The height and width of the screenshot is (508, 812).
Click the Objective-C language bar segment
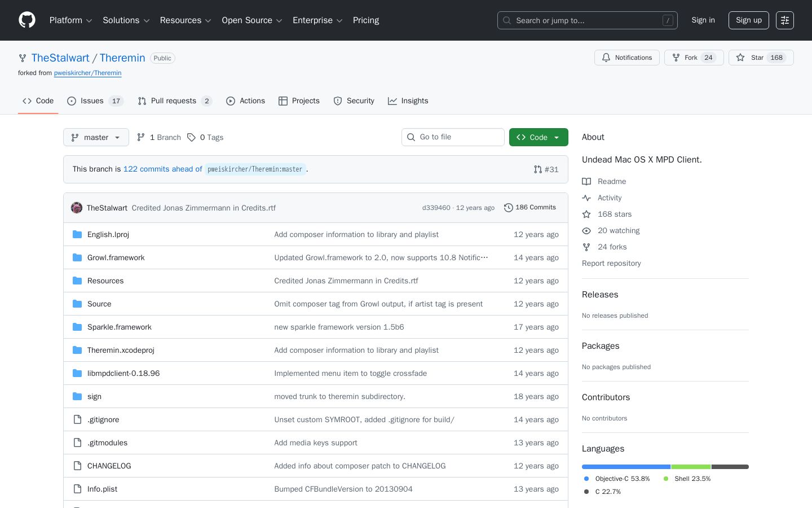[626, 467]
